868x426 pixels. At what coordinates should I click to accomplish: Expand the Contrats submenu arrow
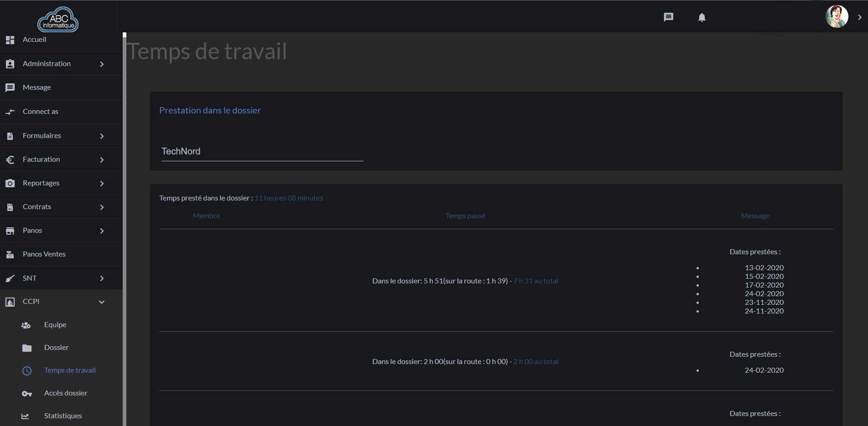[x=102, y=207]
